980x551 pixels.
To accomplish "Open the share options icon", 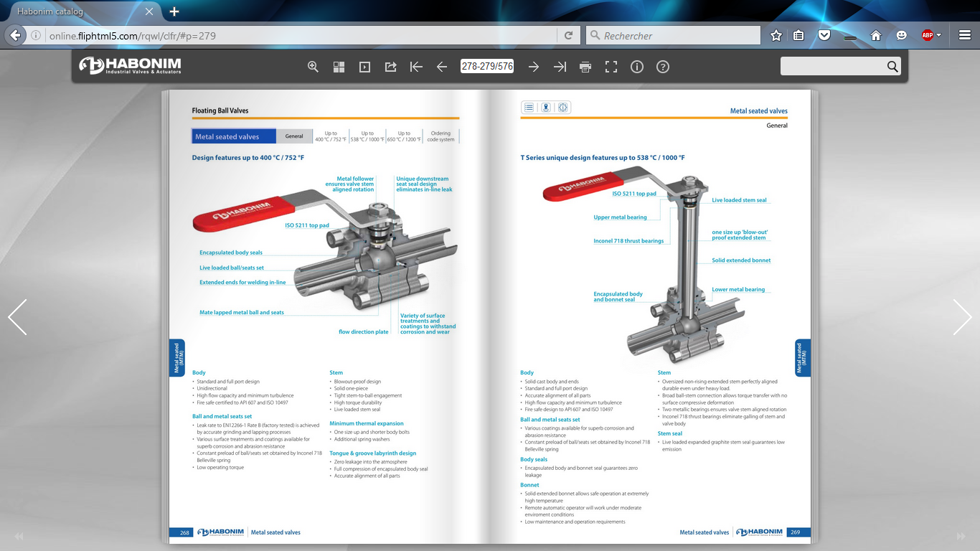I will pyautogui.click(x=390, y=67).
